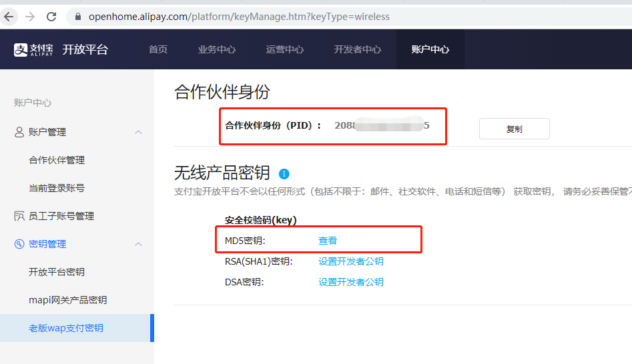Click the key icon beside 密钥管理
Viewport: 632px width, 364px height.
coord(19,244)
